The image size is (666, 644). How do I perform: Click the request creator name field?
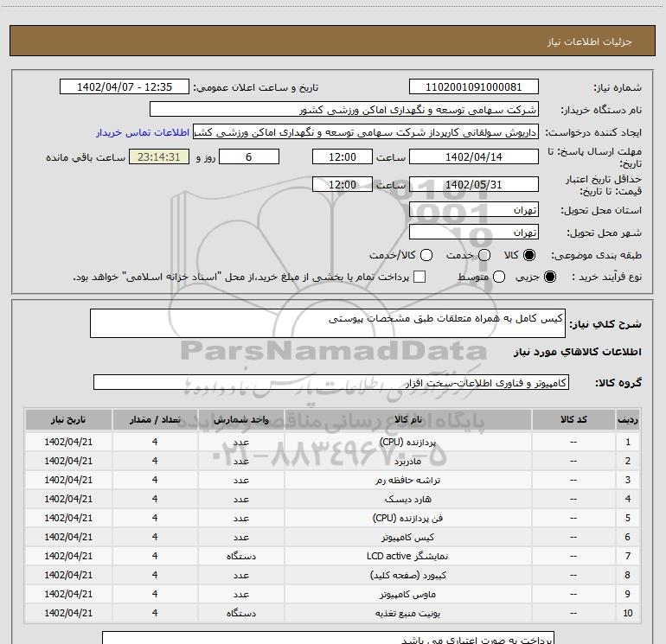pyautogui.click(x=366, y=132)
